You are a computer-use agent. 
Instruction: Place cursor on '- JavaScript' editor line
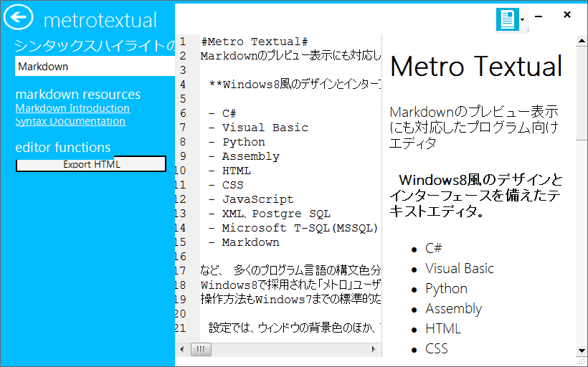tap(251, 199)
